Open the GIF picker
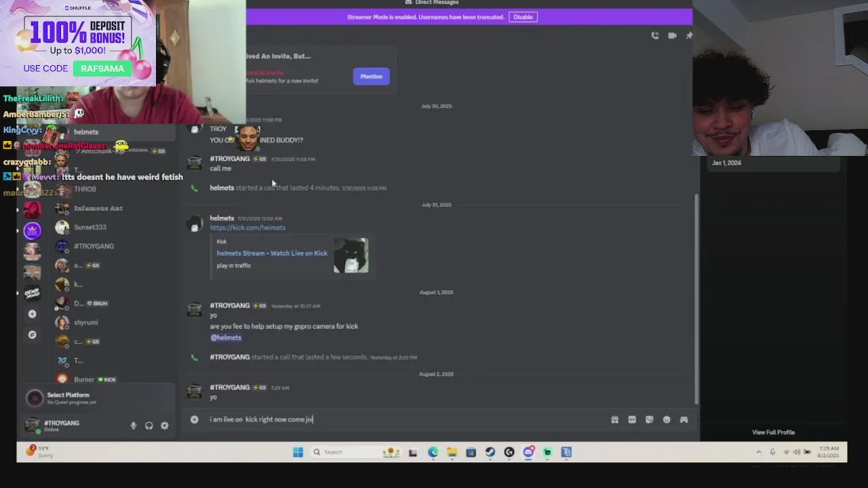868x488 pixels. [x=632, y=420]
